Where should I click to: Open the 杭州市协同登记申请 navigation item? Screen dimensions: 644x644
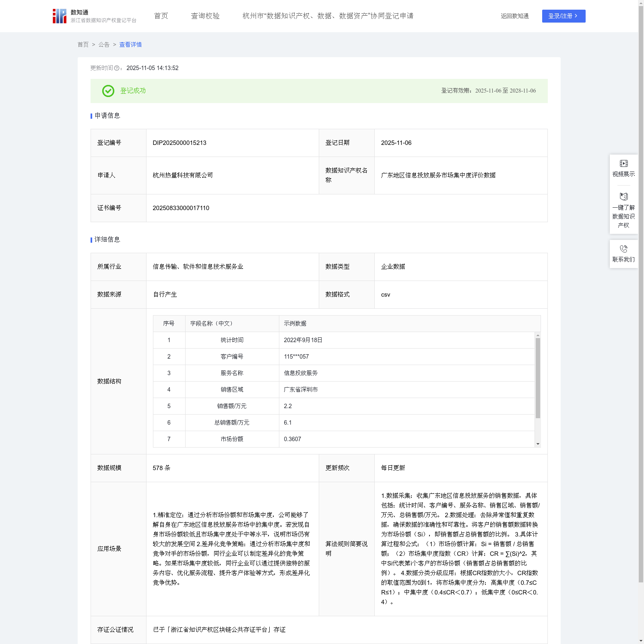(x=328, y=16)
